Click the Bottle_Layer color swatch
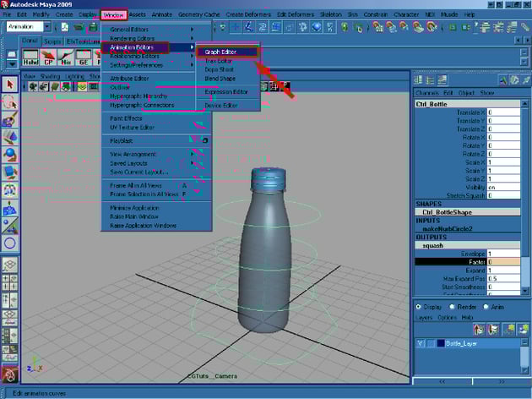The height and width of the screenshot is (399, 532). (x=441, y=344)
